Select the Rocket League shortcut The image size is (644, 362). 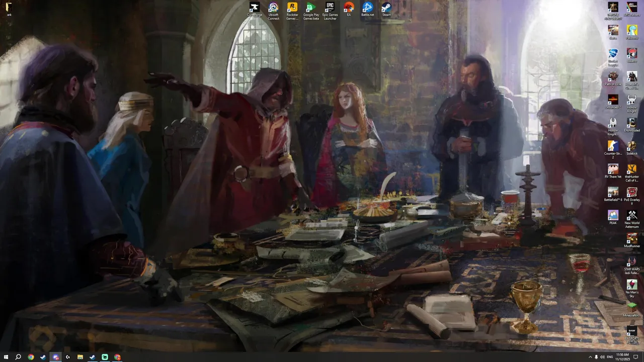[613, 57]
